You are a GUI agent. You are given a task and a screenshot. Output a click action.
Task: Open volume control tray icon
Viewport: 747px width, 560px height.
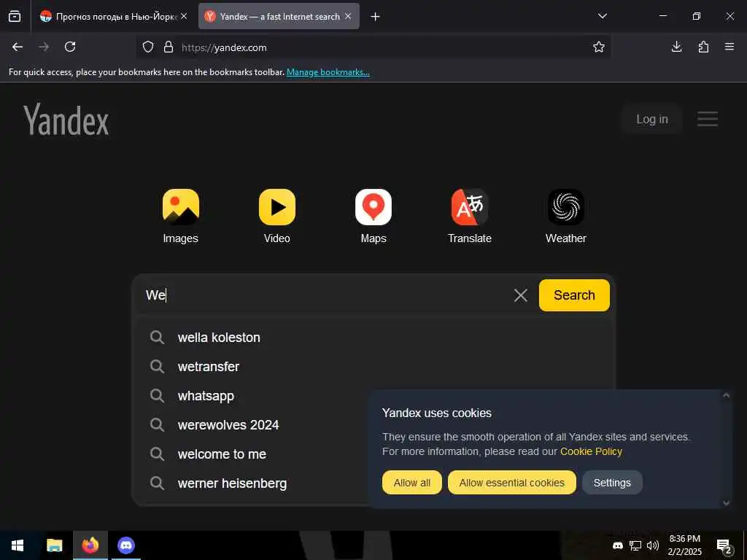(653, 545)
